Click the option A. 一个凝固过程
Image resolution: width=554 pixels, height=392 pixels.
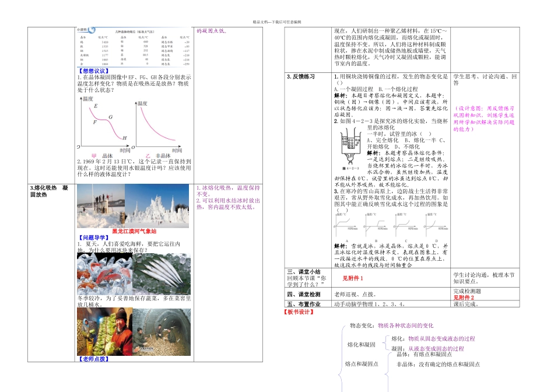click(x=353, y=89)
